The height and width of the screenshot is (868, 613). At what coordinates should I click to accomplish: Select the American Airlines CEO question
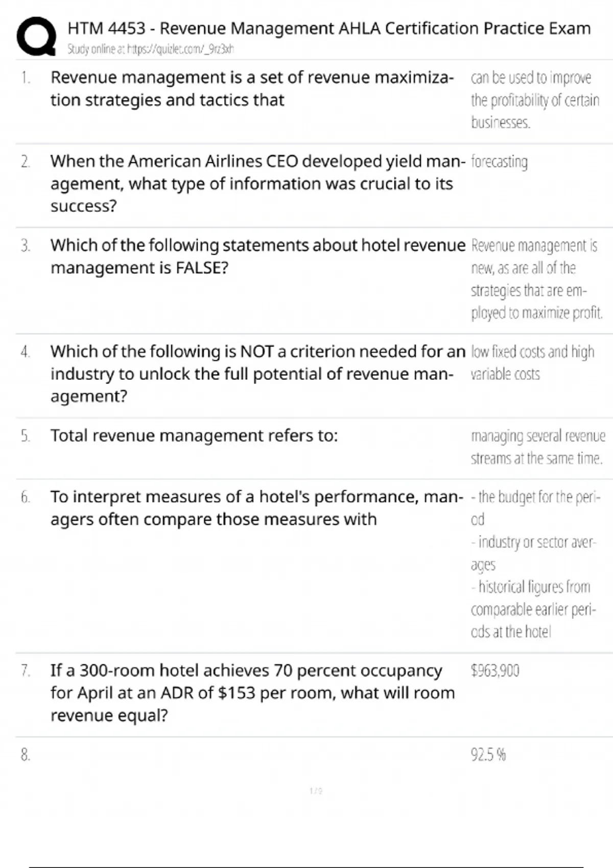[257, 183]
